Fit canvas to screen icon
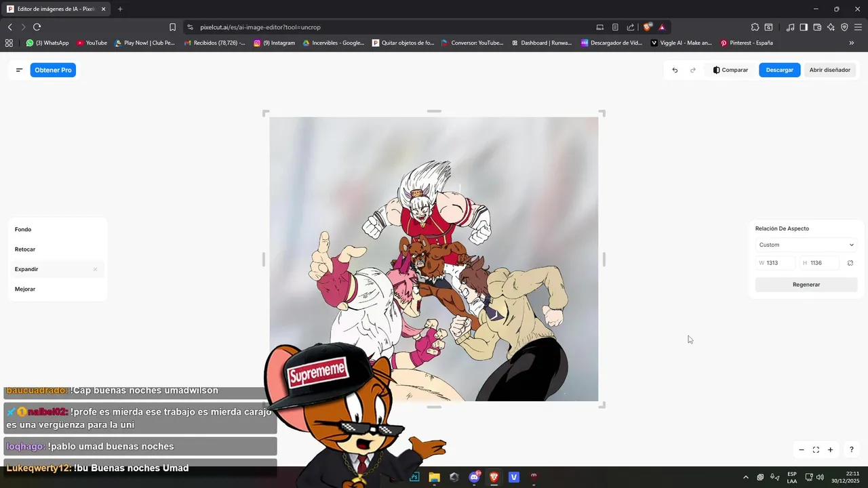Image resolution: width=868 pixels, height=488 pixels. [x=816, y=450]
